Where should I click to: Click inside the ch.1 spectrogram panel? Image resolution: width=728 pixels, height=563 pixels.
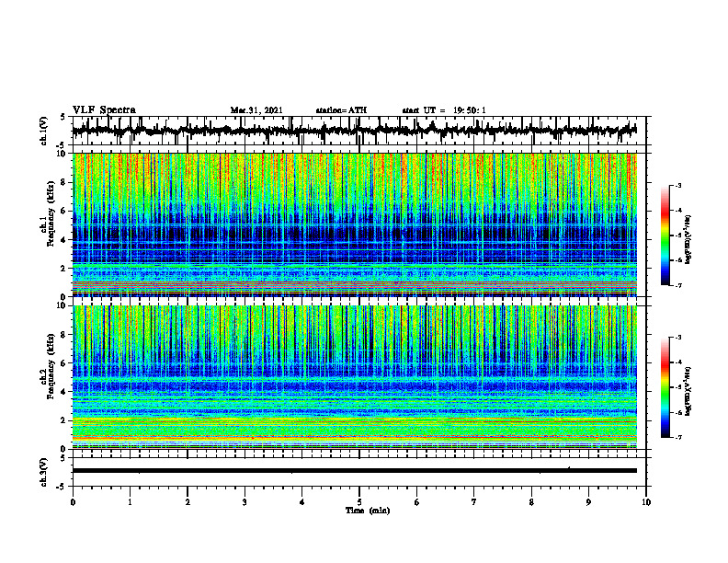(x=355, y=224)
